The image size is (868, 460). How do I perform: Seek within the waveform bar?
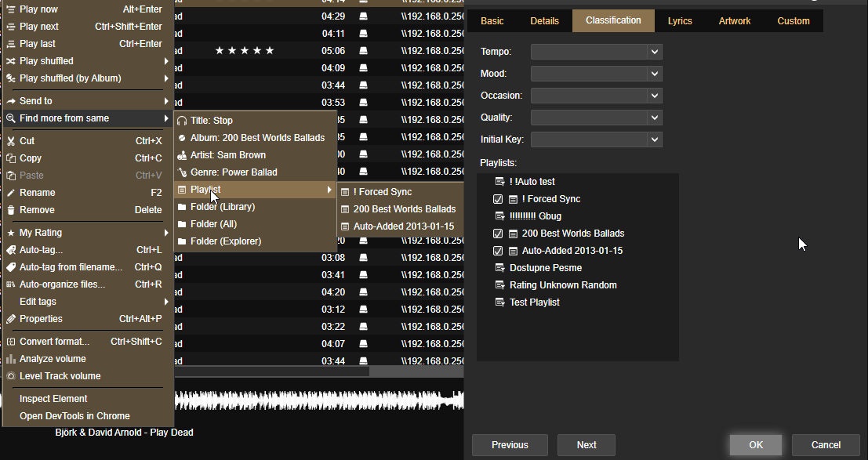point(314,400)
